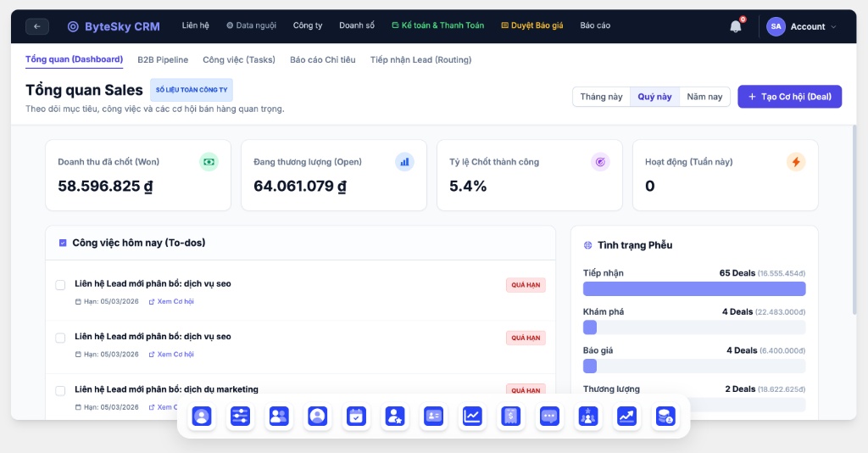Open the Doanh số menu
Viewport: 868px width, 453px height.
pyautogui.click(x=357, y=25)
